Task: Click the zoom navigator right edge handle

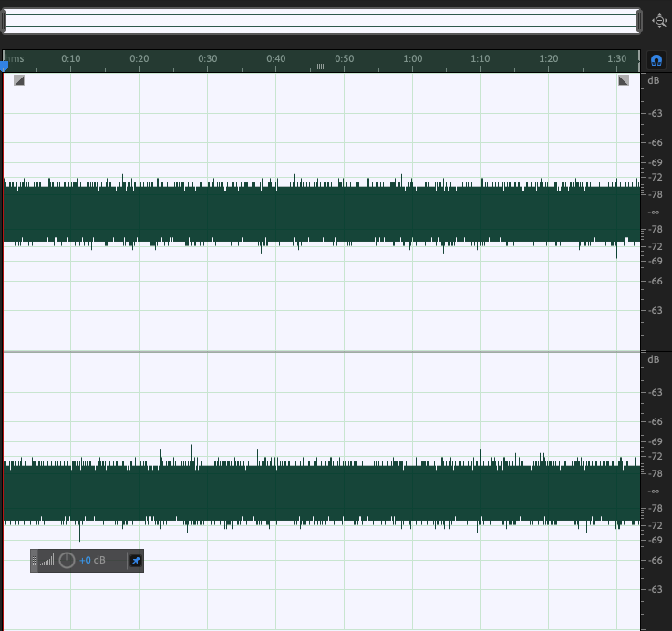Action: [x=638, y=21]
